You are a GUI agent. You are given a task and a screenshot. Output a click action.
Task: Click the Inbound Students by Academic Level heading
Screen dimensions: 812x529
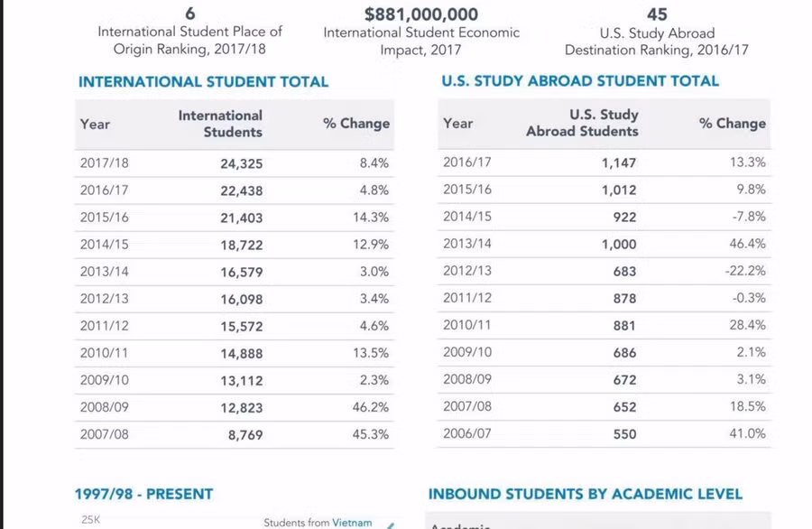coord(585,494)
